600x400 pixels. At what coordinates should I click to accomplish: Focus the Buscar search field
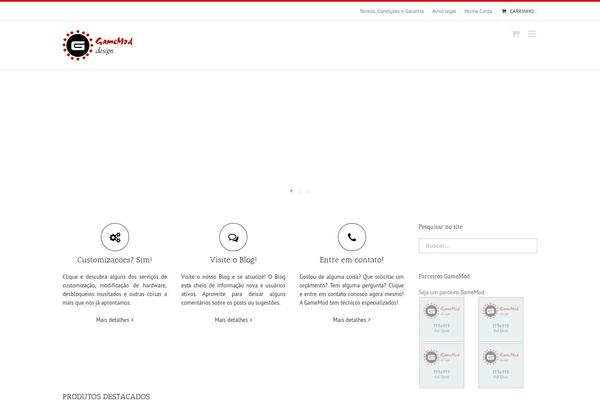pyautogui.click(x=478, y=246)
